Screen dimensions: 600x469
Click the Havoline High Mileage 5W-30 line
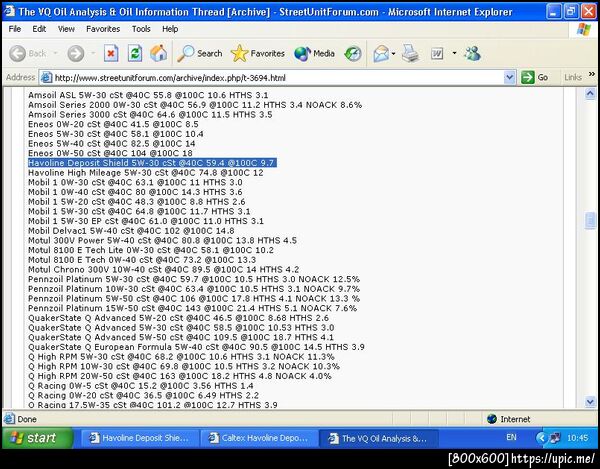click(146, 173)
